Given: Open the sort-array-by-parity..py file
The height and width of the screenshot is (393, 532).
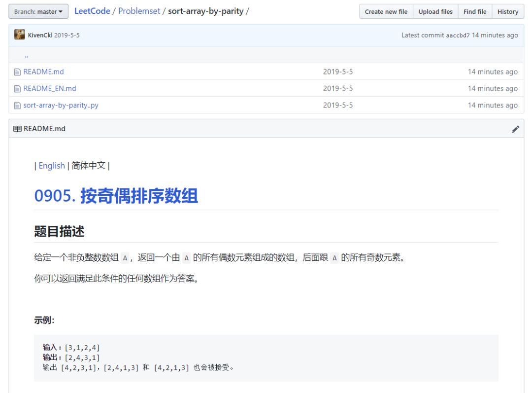Looking at the screenshot, I should tap(61, 106).
